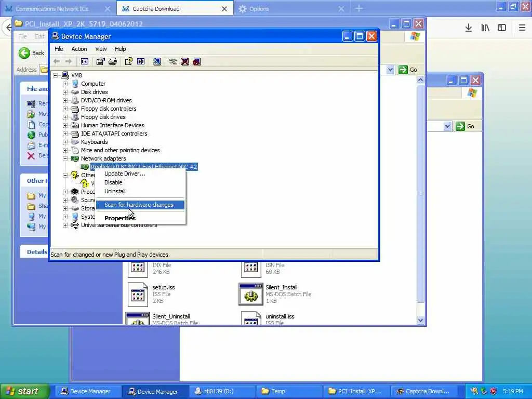Click the setup.iss file icon
This screenshot has width=532, height=399.
point(138,295)
